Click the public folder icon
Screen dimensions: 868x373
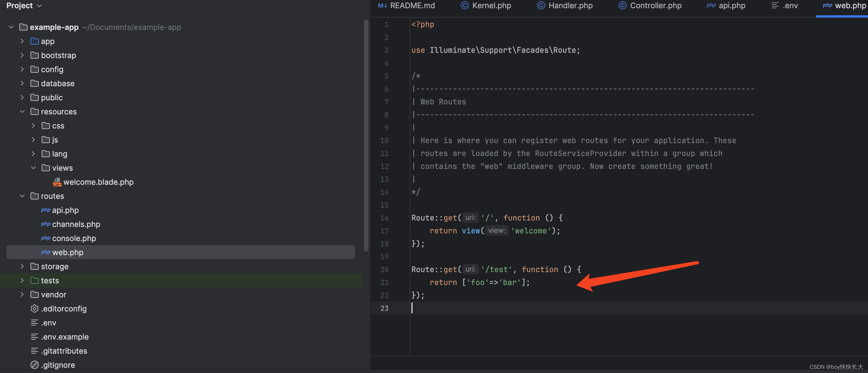(x=34, y=98)
